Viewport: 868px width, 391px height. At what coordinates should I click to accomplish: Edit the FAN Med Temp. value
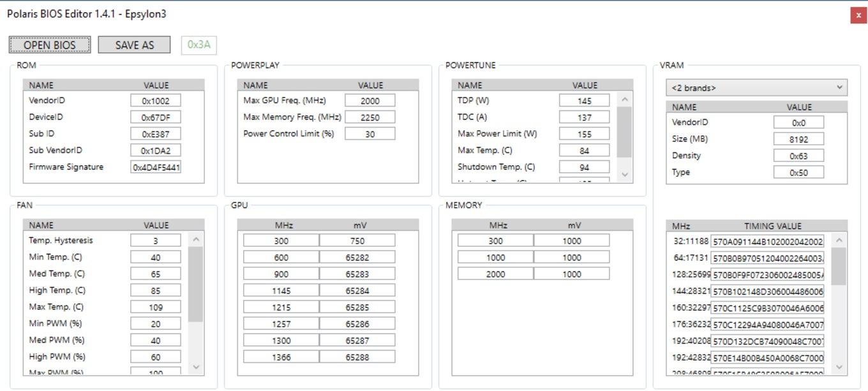coord(156,274)
